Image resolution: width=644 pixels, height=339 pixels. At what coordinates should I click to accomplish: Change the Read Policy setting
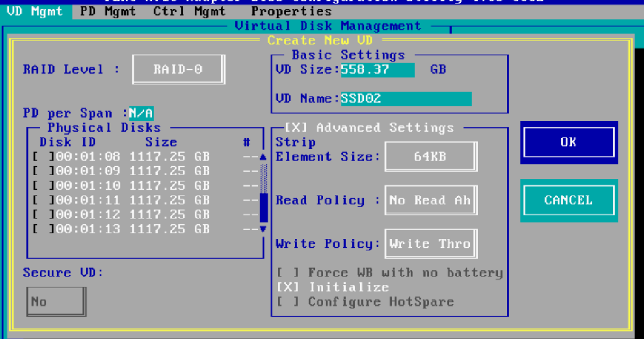(430, 200)
